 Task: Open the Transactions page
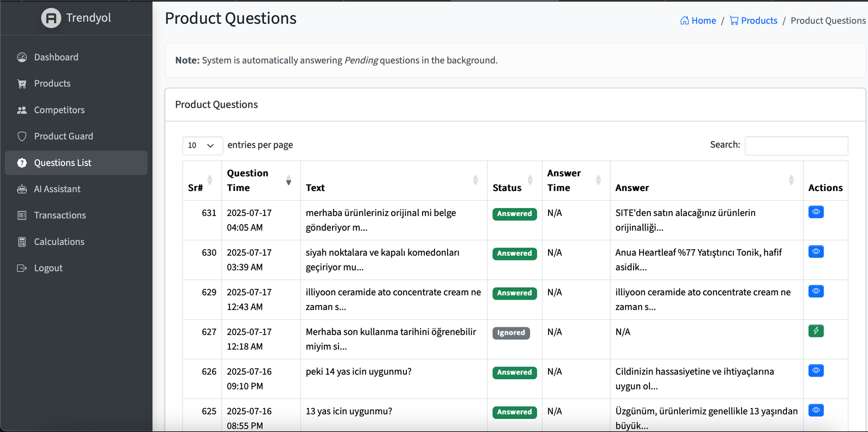[60, 215]
